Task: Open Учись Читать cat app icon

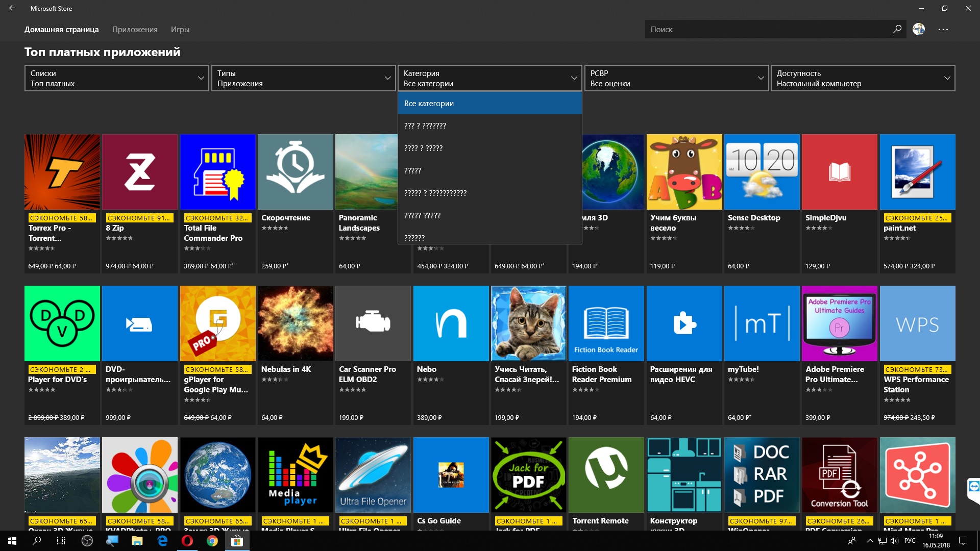Action: pyautogui.click(x=529, y=323)
